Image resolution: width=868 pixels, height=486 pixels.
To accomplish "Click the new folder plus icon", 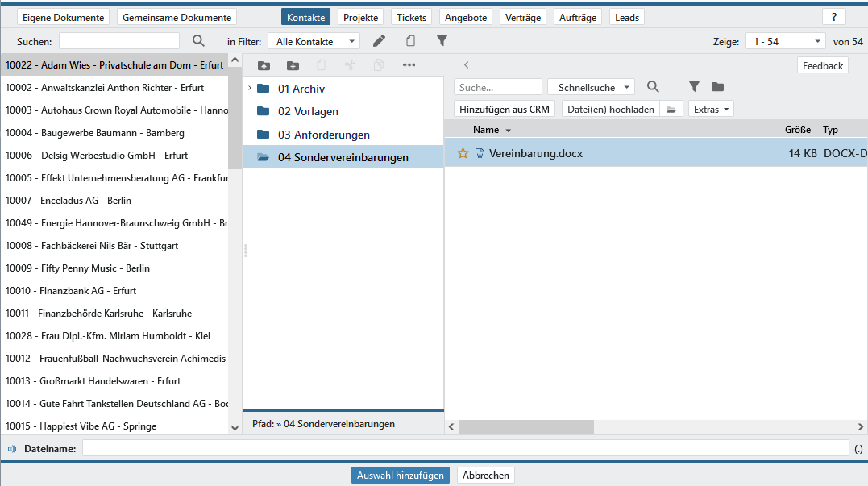I will [293, 65].
